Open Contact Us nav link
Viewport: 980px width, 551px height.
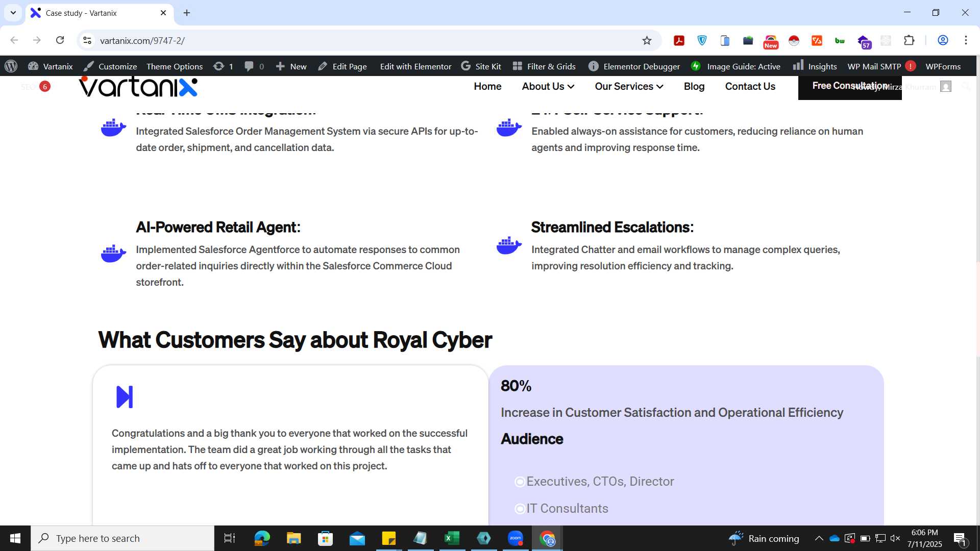tap(750, 86)
